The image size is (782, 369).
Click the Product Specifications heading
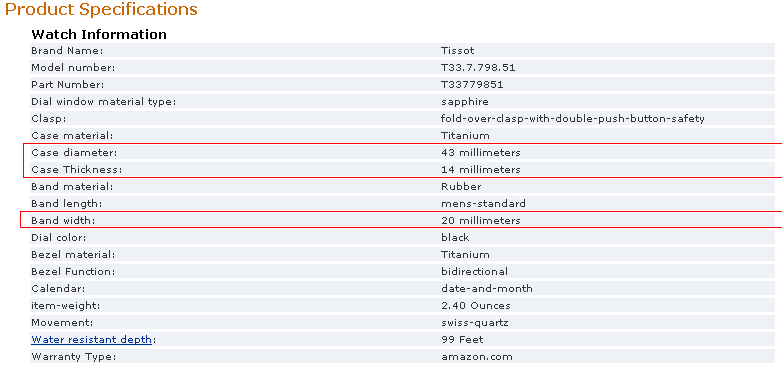pos(101,9)
